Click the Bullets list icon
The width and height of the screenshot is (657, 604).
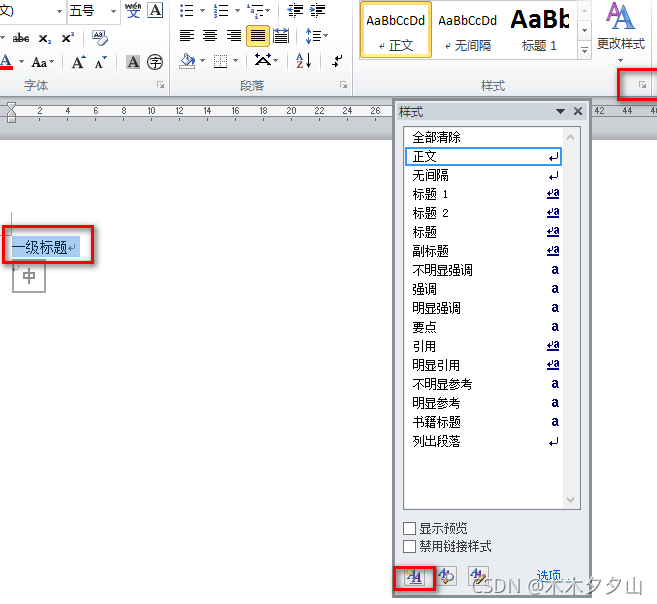(186, 10)
